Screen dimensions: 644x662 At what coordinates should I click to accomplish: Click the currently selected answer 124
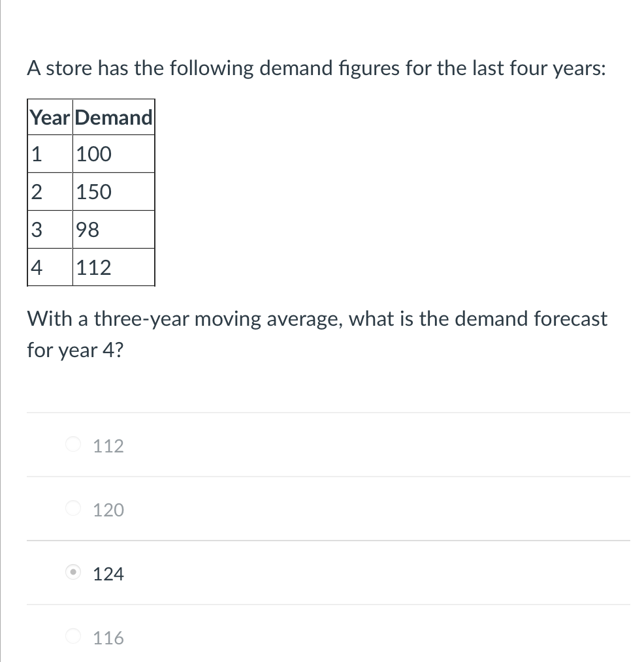[108, 573]
